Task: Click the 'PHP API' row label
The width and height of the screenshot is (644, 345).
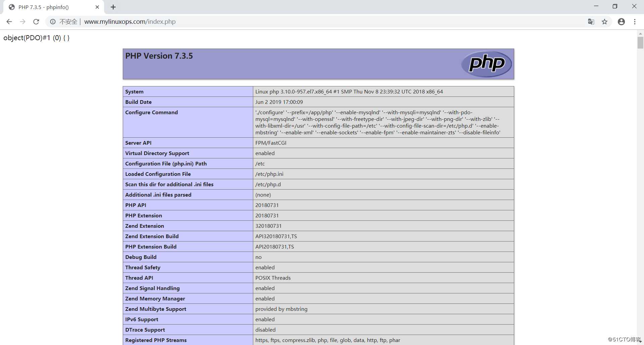Action: coord(136,205)
